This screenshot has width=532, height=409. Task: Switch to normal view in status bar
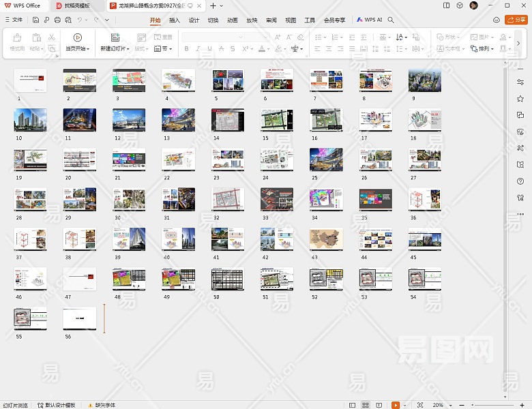pyautogui.click(x=353, y=405)
